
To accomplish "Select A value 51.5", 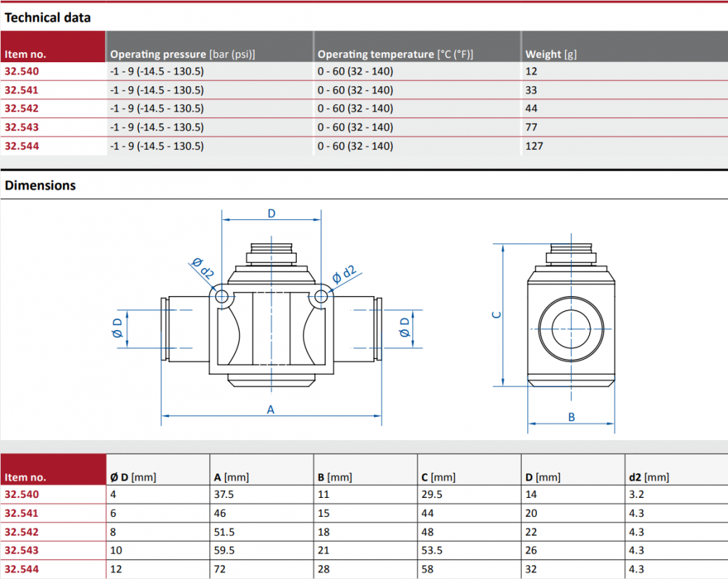I will click(224, 532).
